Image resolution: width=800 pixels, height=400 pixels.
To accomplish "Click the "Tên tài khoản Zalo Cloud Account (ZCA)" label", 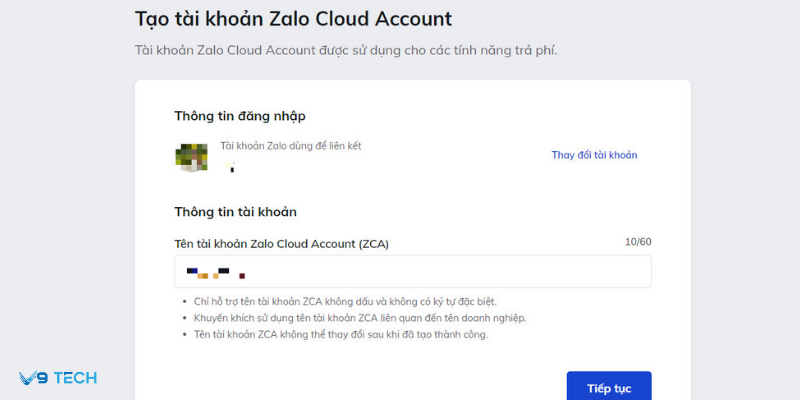I will (281, 243).
